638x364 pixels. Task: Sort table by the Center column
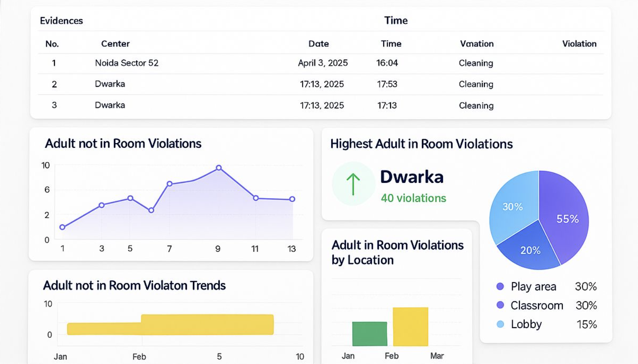coord(116,44)
